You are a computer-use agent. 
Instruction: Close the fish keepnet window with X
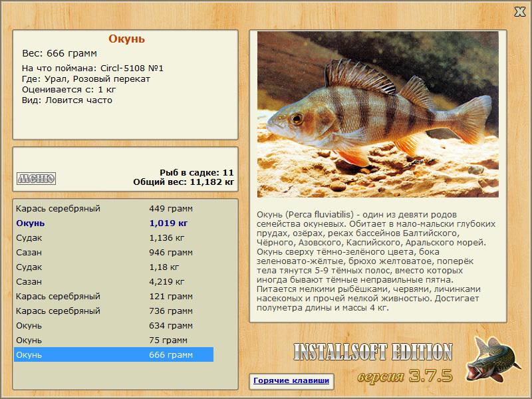coord(519,12)
